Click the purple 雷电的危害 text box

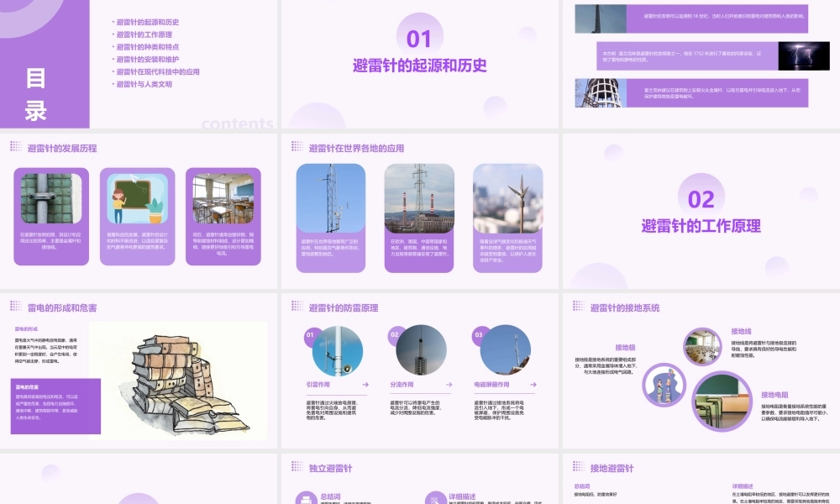[55, 407]
